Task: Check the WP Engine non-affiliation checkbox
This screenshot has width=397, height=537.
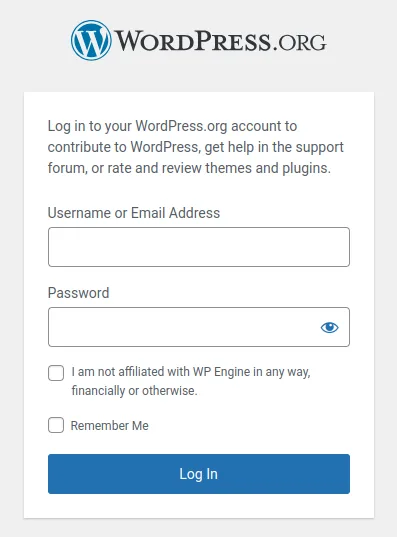Action: pos(56,373)
